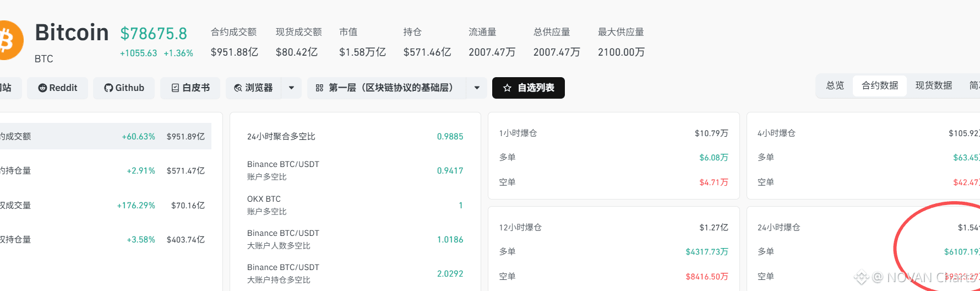Click 24小时聚合多空比 value 0.9885
Viewport: 980px width, 291px height.
[450, 136]
